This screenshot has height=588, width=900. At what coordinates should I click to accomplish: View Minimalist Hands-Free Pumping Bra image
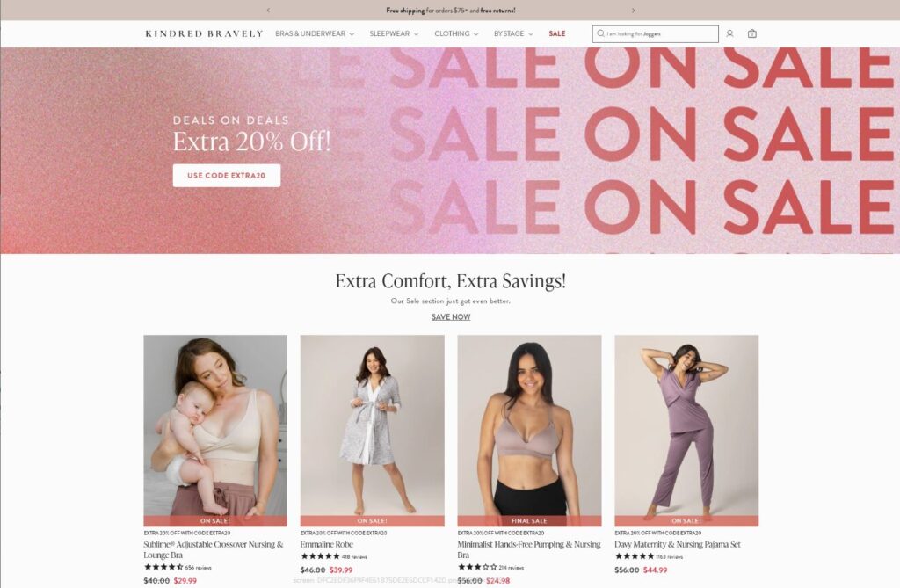529,431
